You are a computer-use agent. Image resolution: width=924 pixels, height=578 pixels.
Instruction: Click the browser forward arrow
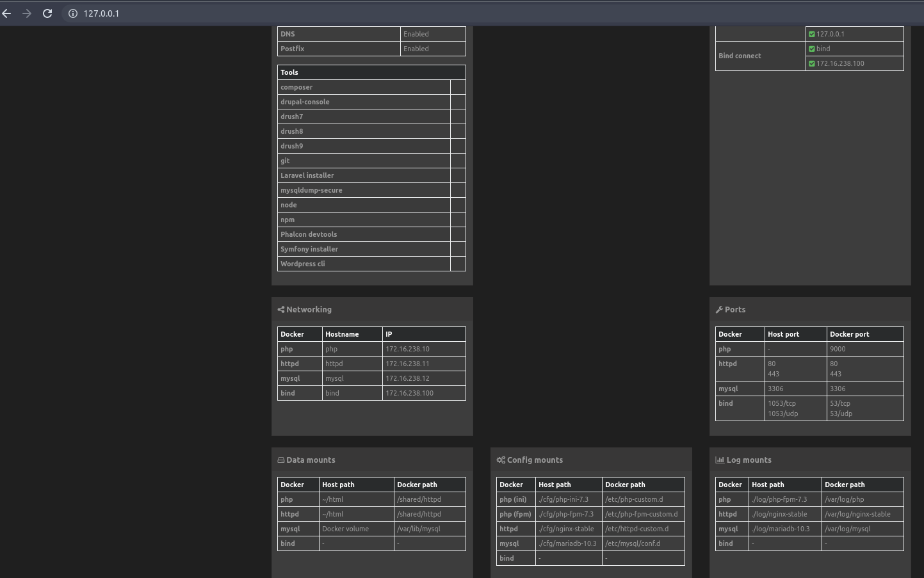coord(27,13)
